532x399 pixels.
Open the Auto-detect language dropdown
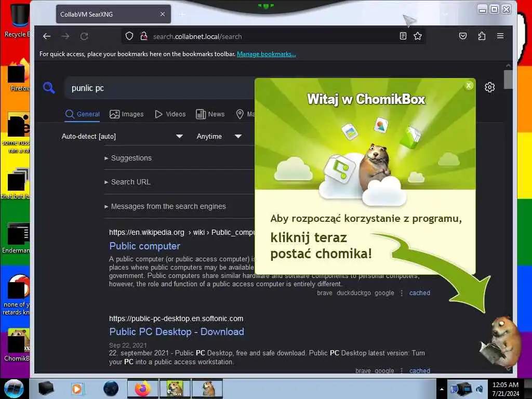tap(122, 137)
